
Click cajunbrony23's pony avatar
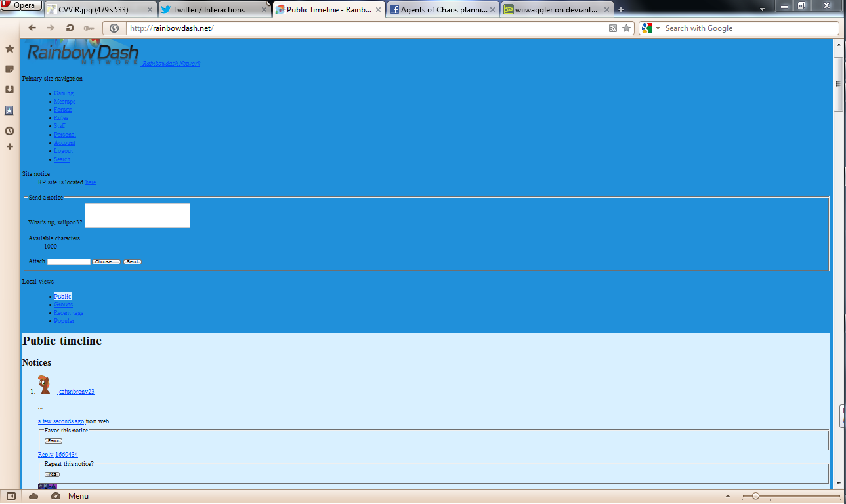pyautogui.click(x=44, y=385)
